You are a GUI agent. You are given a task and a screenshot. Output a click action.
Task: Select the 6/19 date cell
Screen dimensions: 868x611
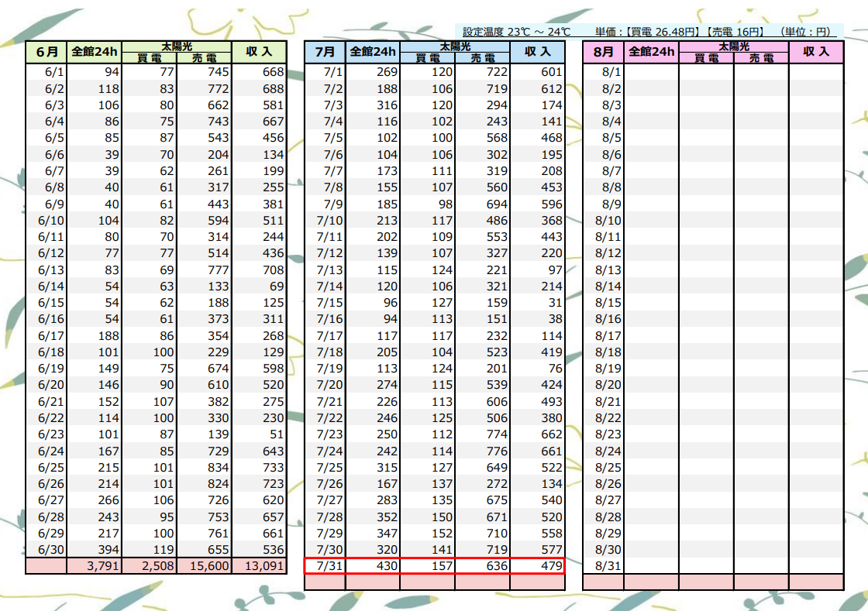click(x=46, y=369)
